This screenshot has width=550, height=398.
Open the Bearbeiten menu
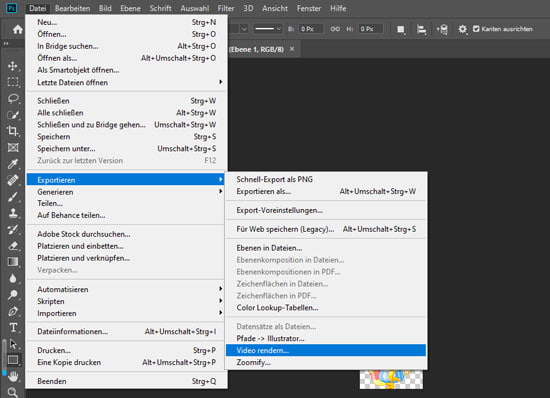coord(72,8)
